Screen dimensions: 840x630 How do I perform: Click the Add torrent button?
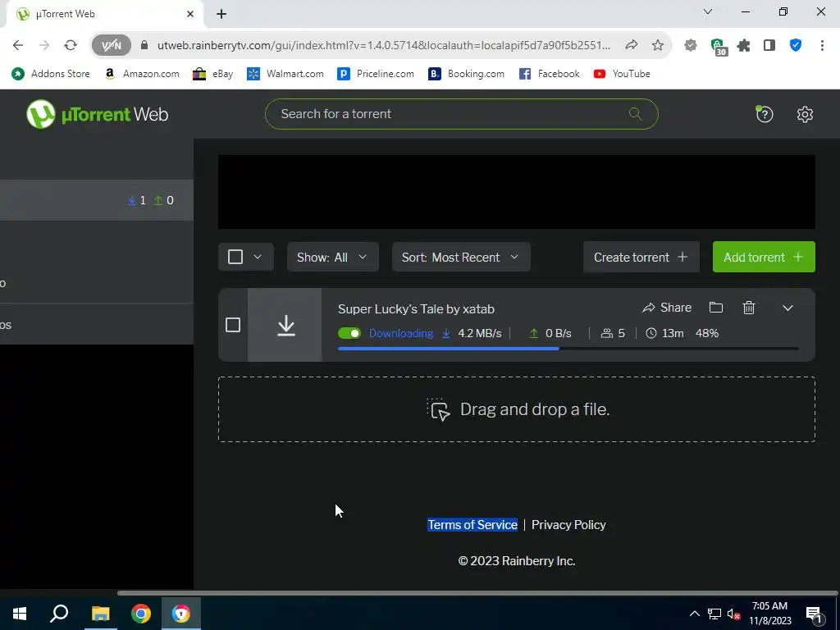coord(764,257)
